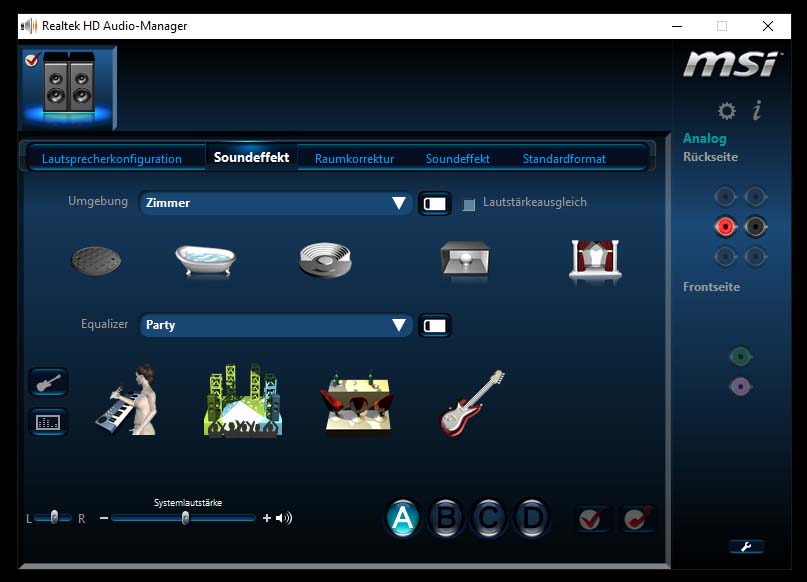Close the Realtek HD Audio-Manager window
The image size is (807, 582).
point(768,26)
